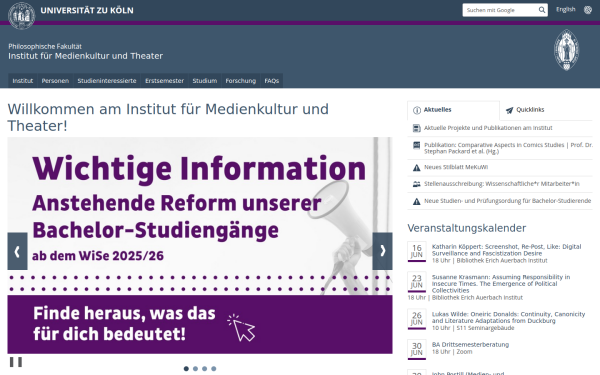The height and width of the screenshot is (375, 600).
Task: Open the Susanne Krasmann event
Action: coord(501,284)
